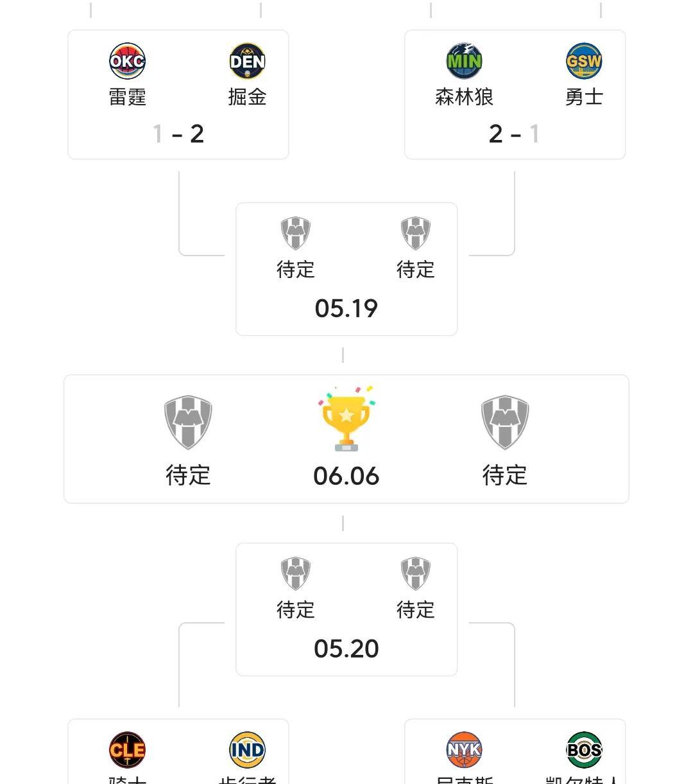Tap the OKC Thunder team logo
The height and width of the screenshot is (784, 693).
(127, 61)
